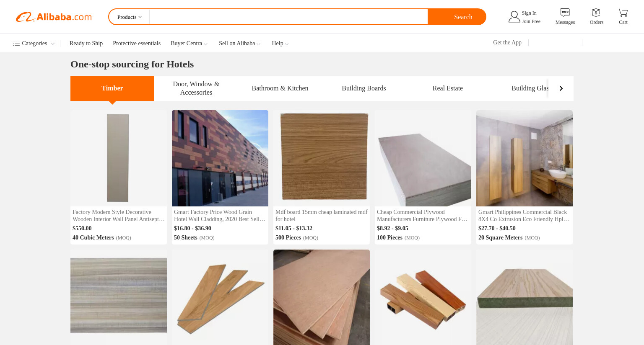Click the $8.92 - $9.05 price

(x=392, y=228)
